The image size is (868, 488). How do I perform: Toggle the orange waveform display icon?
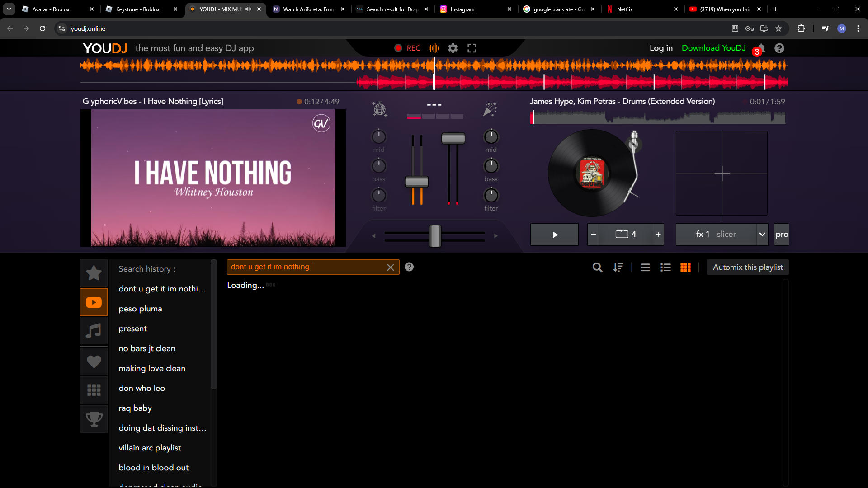[x=434, y=48]
